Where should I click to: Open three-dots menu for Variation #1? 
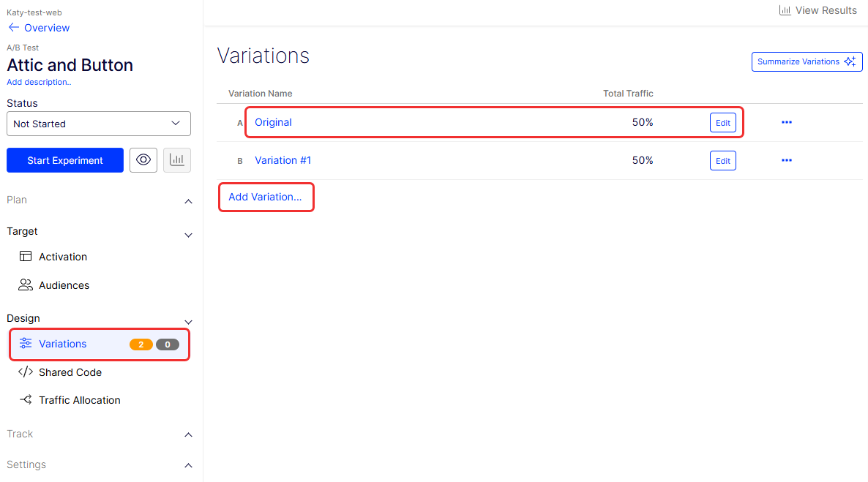point(787,160)
